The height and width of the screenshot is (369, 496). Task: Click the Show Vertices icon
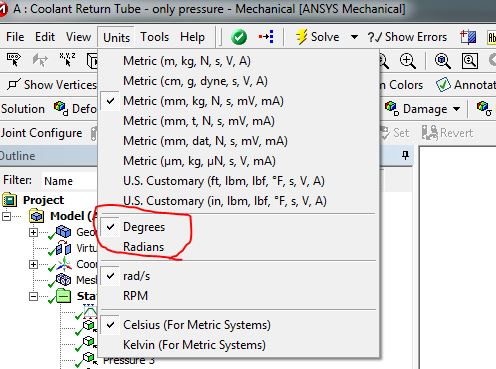pyautogui.click(x=14, y=85)
